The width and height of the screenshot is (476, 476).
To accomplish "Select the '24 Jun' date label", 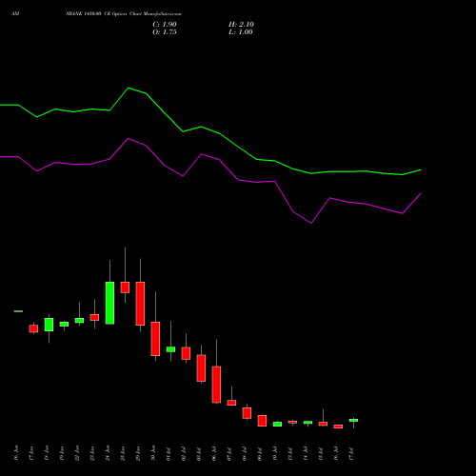I will pos(108,453).
